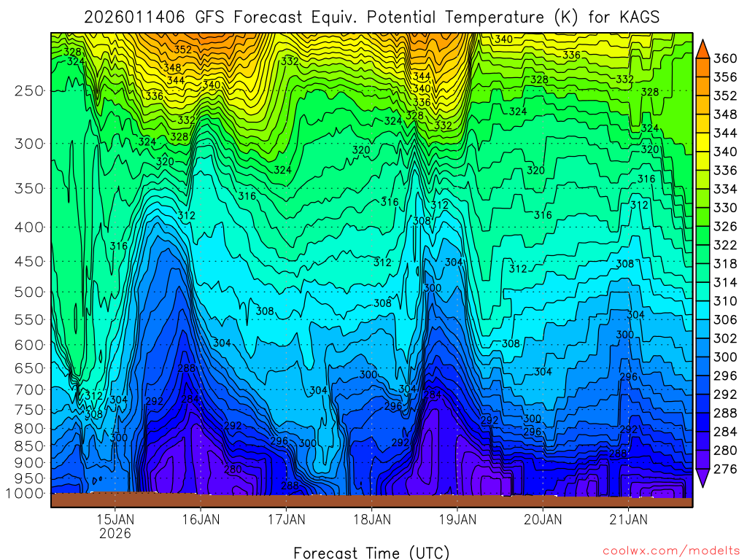Pick color legend value 330
Viewport: 747px width, 560px height.
[725, 208]
